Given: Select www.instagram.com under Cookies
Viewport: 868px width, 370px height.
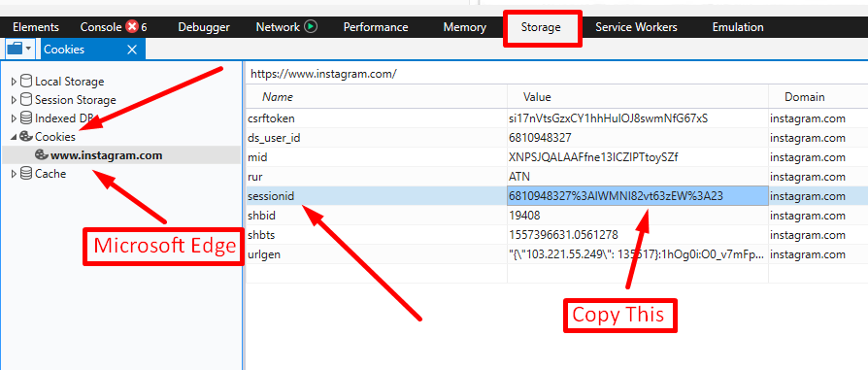Looking at the screenshot, I should [x=106, y=155].
